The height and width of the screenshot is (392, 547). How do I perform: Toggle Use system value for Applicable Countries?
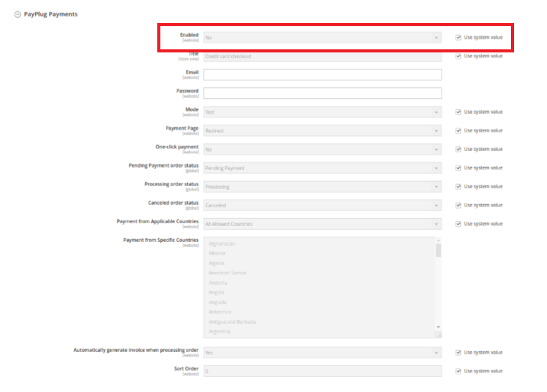click(x=459, y=224)
